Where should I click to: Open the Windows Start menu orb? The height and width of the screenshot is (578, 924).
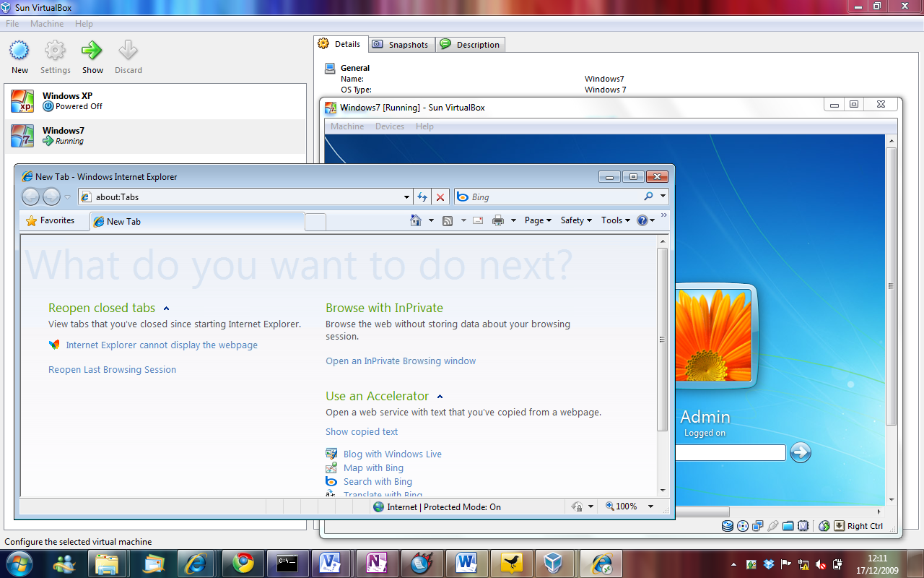(19, 563)
